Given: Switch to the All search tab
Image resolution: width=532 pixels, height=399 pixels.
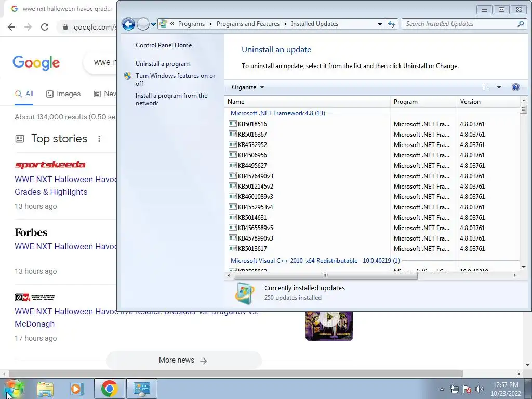Looking at the screenshot, I should click(x=24, y=94).
